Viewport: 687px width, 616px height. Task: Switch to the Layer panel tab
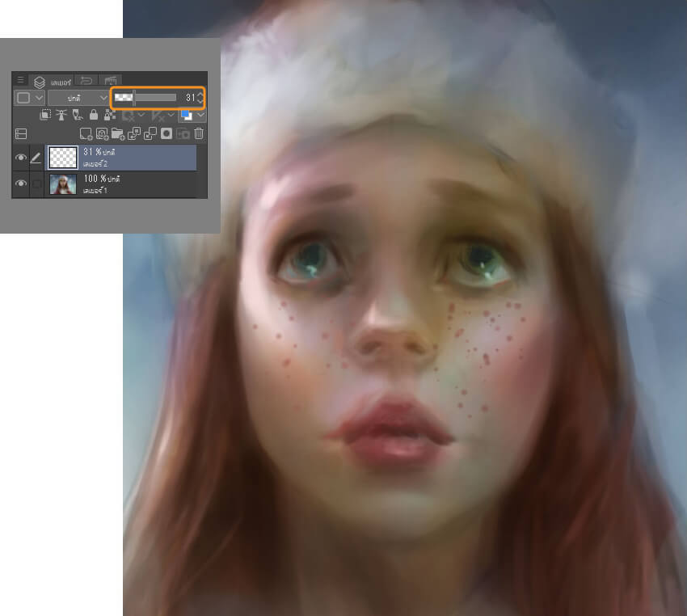tap(53, 81)
